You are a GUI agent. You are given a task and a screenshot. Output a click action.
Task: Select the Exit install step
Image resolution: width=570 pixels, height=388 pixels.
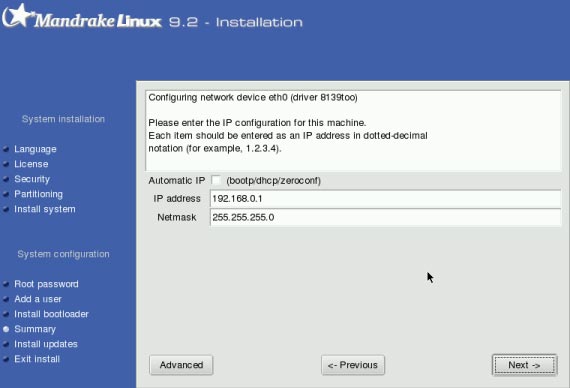point(37,359)
